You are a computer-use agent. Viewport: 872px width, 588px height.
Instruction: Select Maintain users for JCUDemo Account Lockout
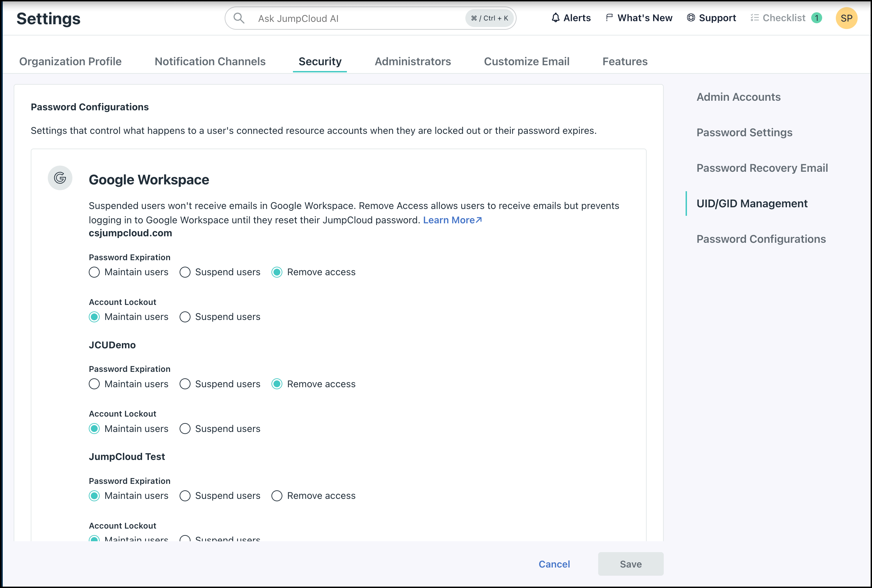pos(94,429)
